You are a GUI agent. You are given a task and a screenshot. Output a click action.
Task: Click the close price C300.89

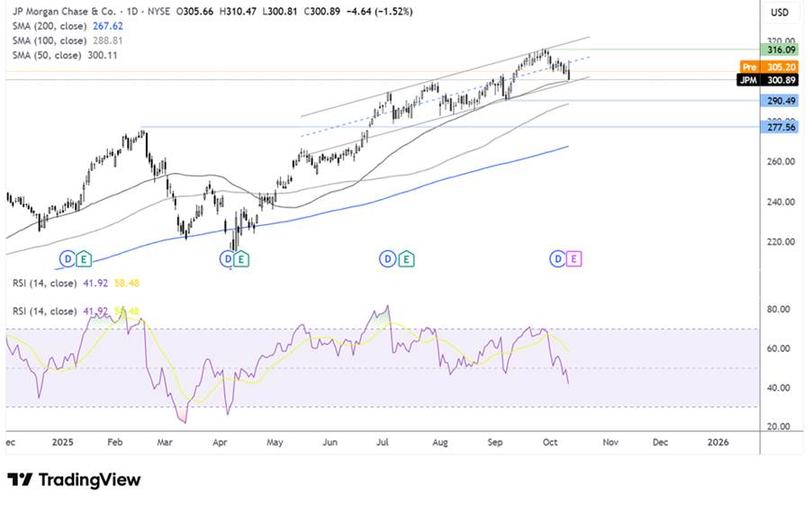click(322, 12)
